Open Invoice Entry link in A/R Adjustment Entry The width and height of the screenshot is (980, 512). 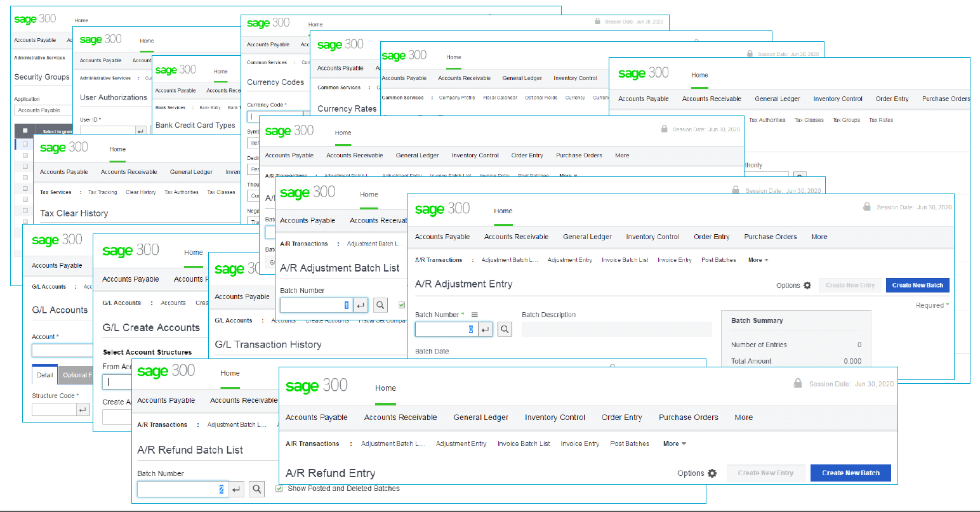tap(674, 260)
